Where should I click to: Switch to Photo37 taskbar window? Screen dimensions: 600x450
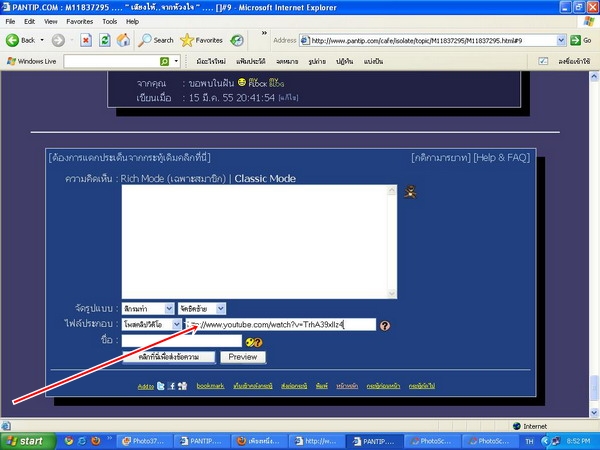coord(144,441)
